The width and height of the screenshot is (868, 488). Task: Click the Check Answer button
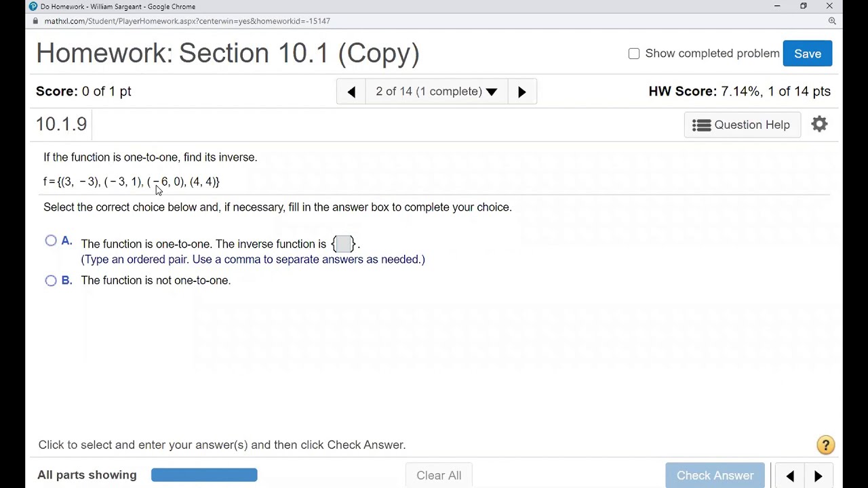coord(715,476)
